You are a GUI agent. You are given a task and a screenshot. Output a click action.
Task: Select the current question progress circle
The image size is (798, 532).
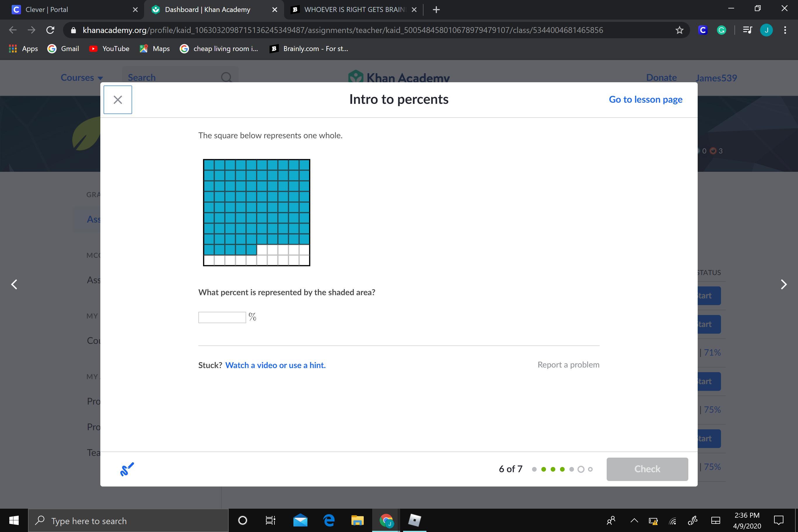point(581,469)
